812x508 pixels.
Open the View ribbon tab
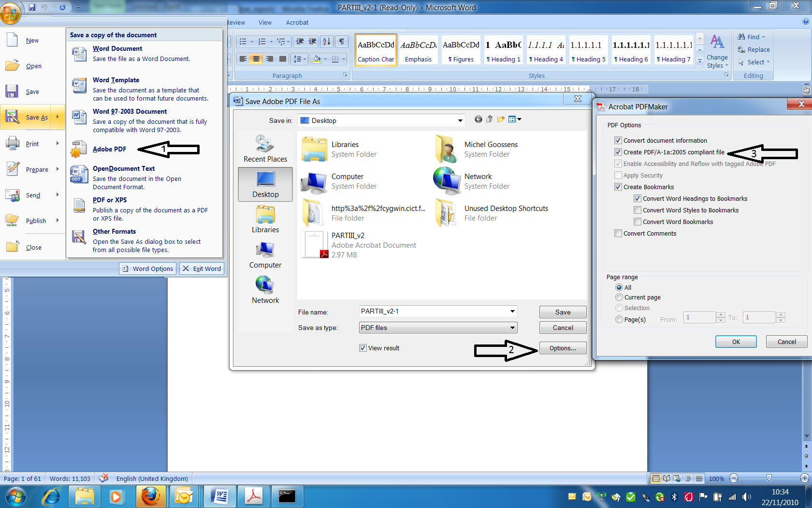coord(265,22)
